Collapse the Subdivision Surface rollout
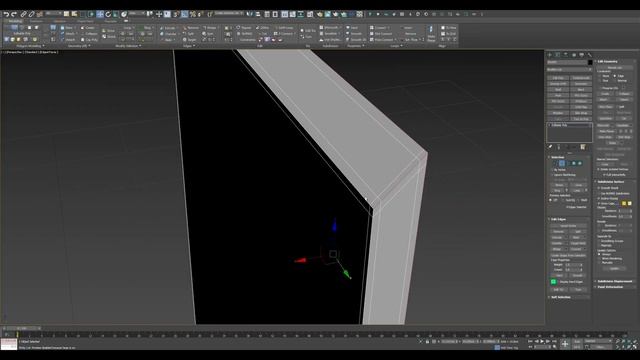Image resolution: width=640 pixels, height=360 pixels. coord(612,182)
